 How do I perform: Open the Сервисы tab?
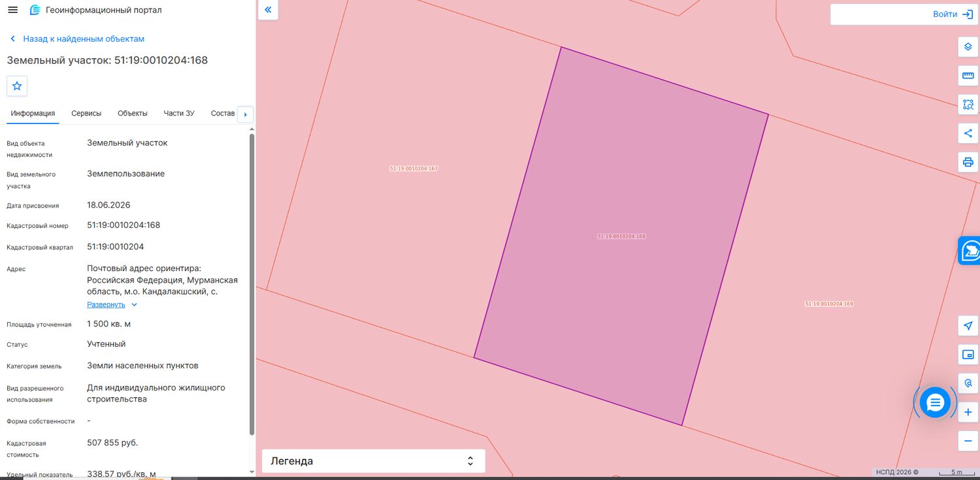pyautogui.click(x=86, y=113)
